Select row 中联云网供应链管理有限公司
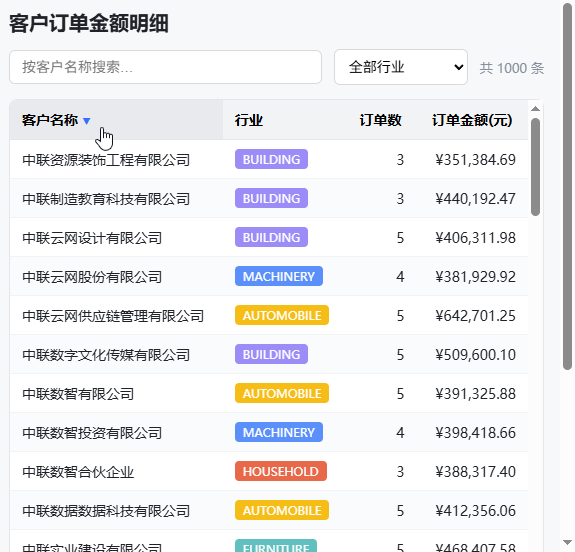 click(x=269, y=315)
